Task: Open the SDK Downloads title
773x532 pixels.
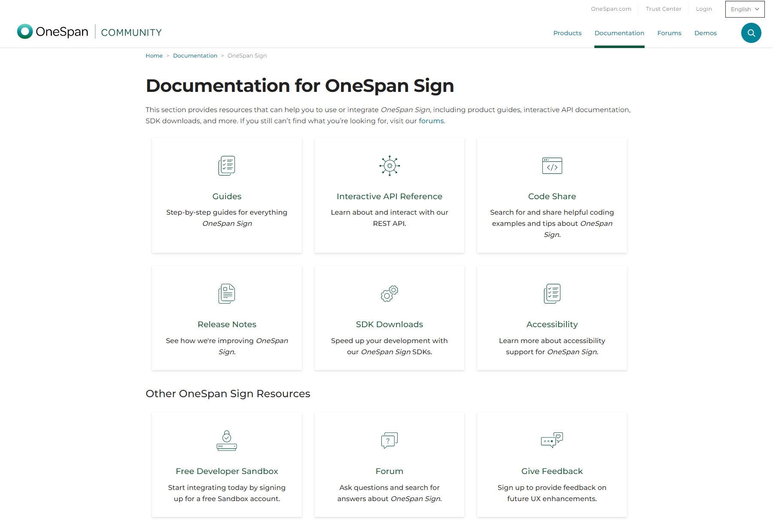Action: 390,324
